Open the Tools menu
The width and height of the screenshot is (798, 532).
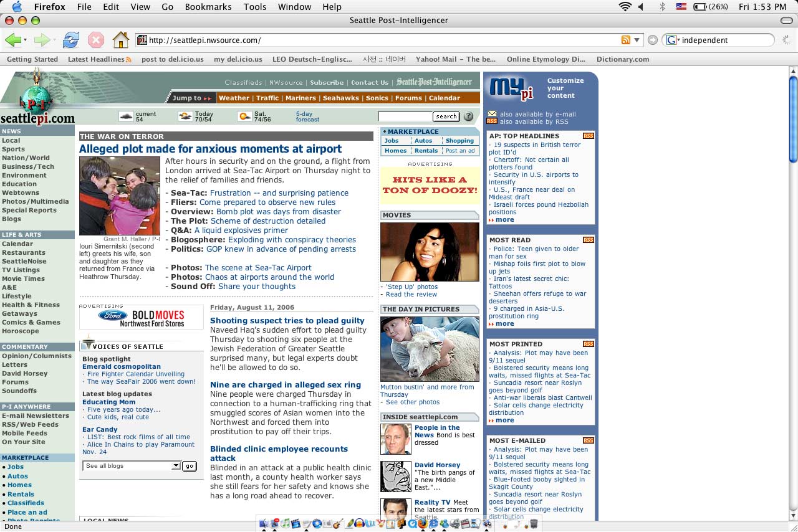pyautogui.click(x=254, y=7)
